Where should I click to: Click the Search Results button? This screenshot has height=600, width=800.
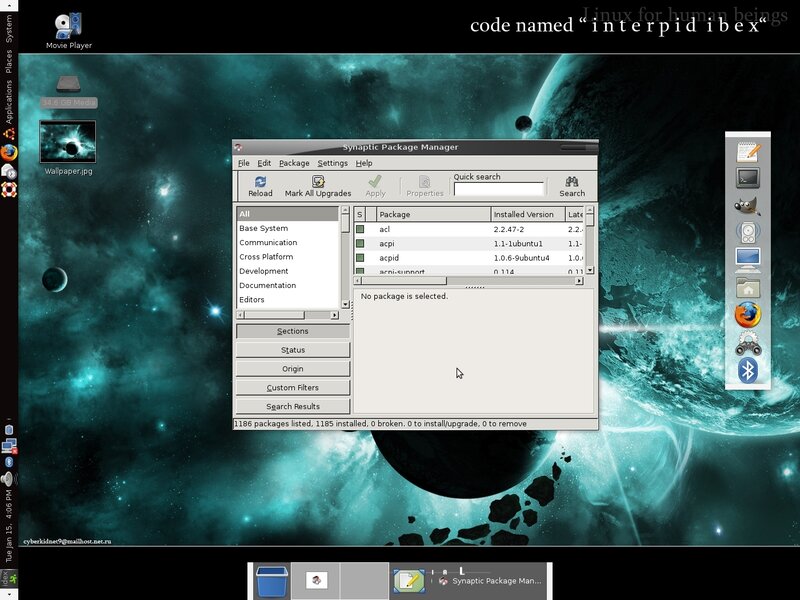(293, 407)
